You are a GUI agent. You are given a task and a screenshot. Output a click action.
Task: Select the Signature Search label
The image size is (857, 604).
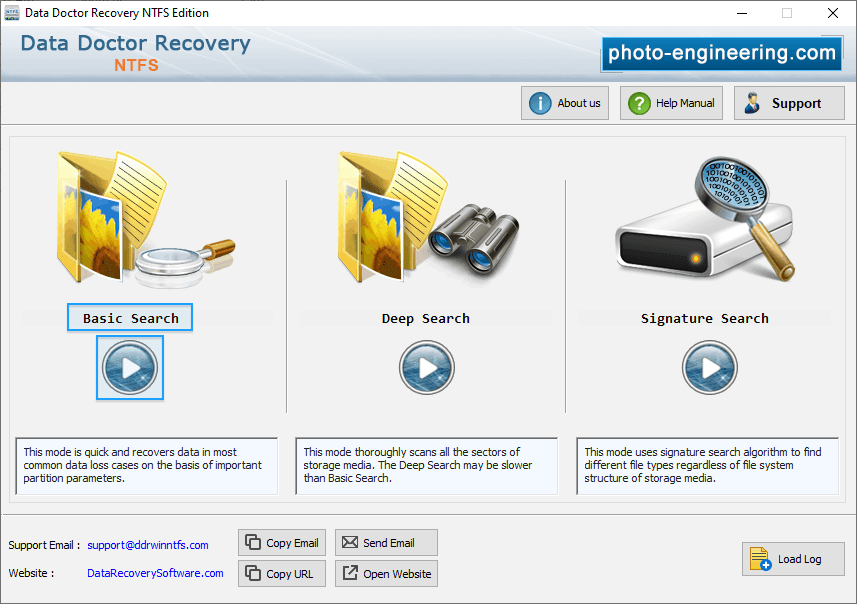[705, 319]
